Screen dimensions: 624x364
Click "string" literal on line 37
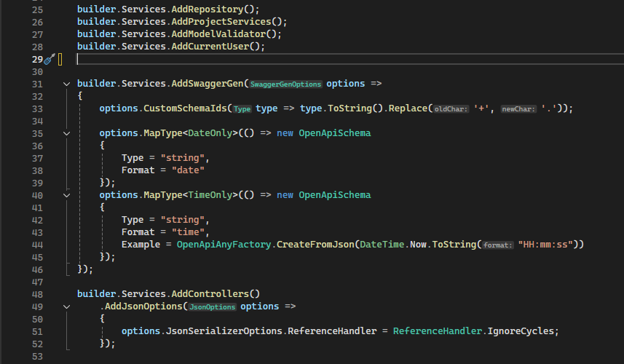click(183, 158)
